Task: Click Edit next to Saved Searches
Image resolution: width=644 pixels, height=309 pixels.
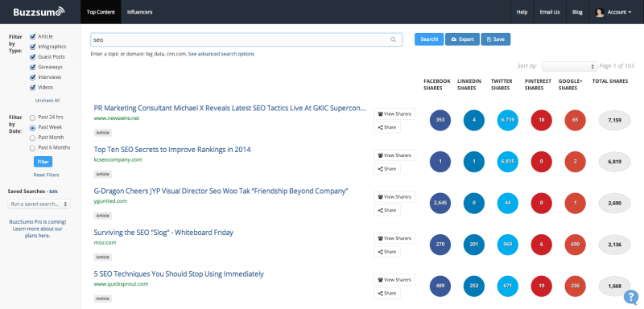Action: (x=53, y=192)
